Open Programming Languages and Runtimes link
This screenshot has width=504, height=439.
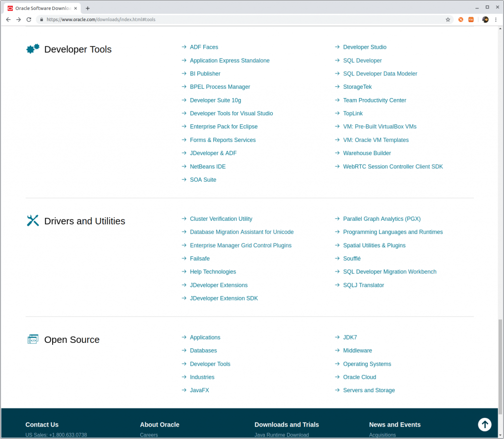[x=393, y=232]
